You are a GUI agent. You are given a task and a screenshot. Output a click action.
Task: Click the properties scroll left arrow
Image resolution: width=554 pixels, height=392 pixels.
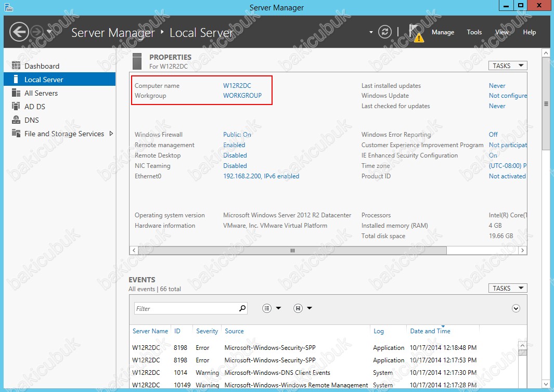coord(134,251)
